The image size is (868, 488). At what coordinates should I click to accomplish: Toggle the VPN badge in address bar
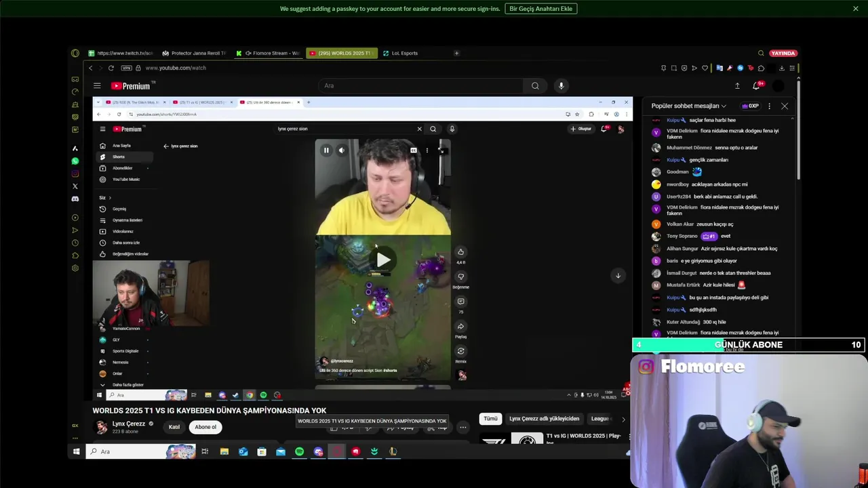[x=126, y=68]
